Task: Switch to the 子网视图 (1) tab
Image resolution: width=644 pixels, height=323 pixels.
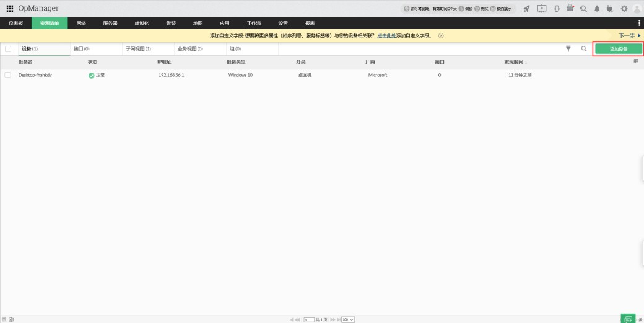Action: click(148, 49)
